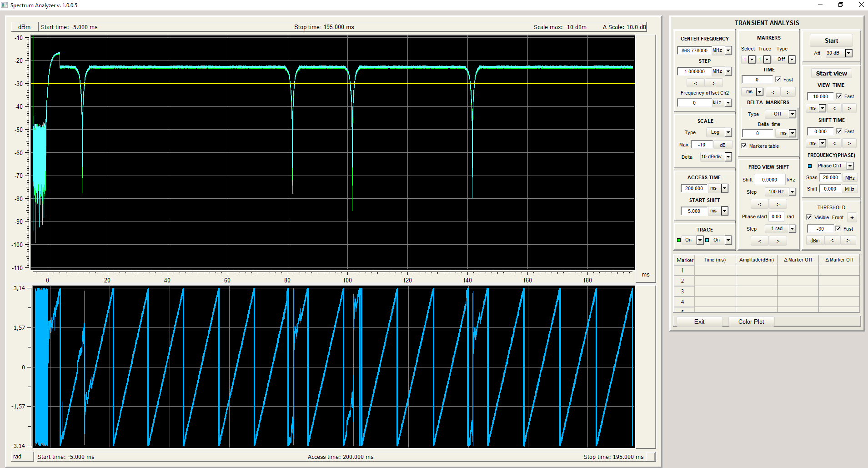868x468 pixels.
Task: Open the green trace On dropdown
Action: coord(700,240)
